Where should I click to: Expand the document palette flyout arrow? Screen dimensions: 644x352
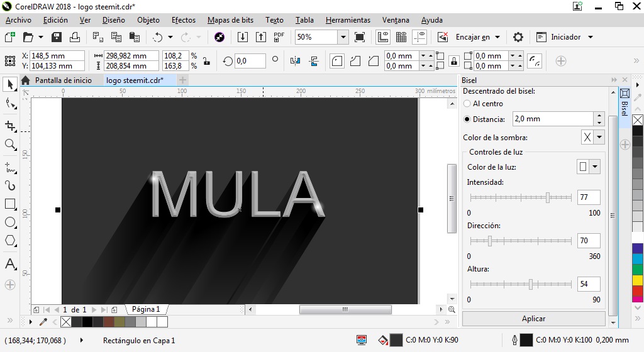(x=30, y=322)
